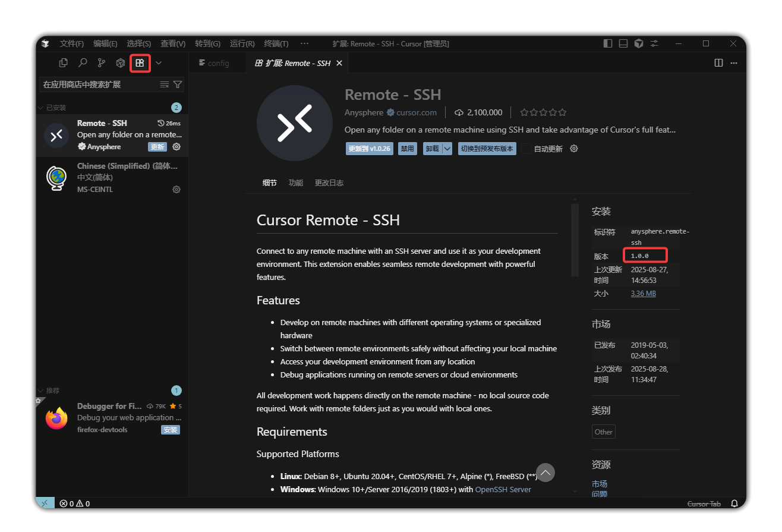Open the Source Control view icon
Viewport: 782px width, 532px height.
(102, 62)
